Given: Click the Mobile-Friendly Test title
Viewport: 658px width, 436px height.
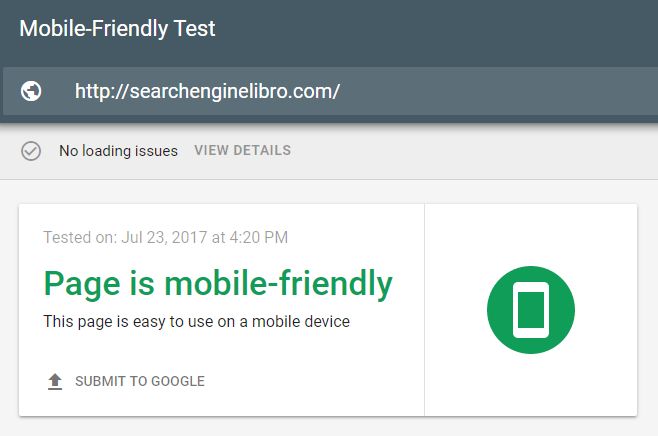Looking at the screenshot, I should 118,29.
